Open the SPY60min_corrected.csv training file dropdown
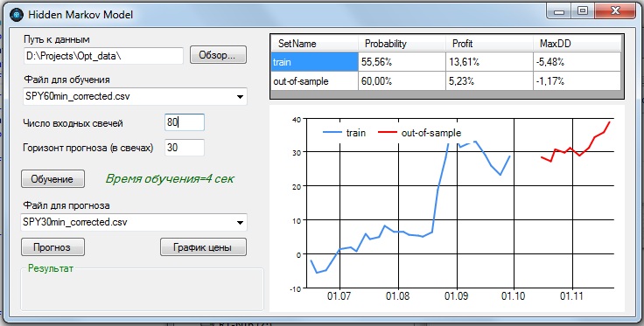Viewport: 644px width, 326px height. (134, 97)
